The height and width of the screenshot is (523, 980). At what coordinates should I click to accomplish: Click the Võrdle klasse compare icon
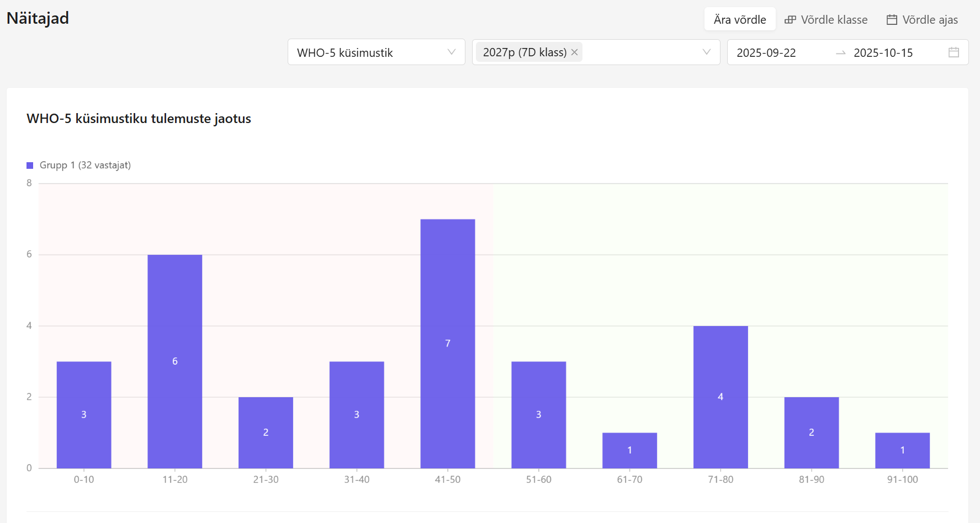coord(790,20)
